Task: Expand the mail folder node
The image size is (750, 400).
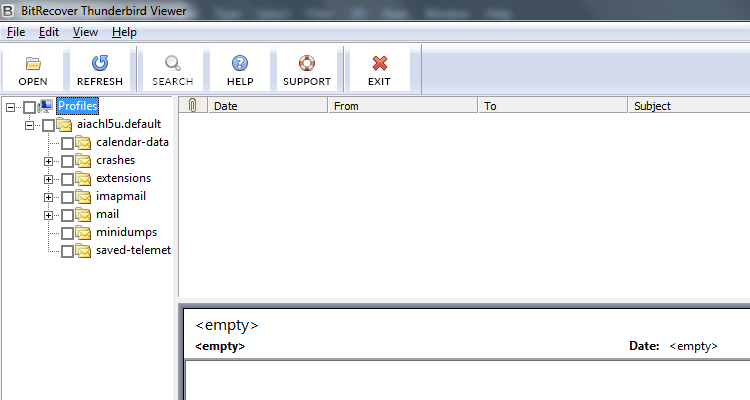Action: click(48, 215)
